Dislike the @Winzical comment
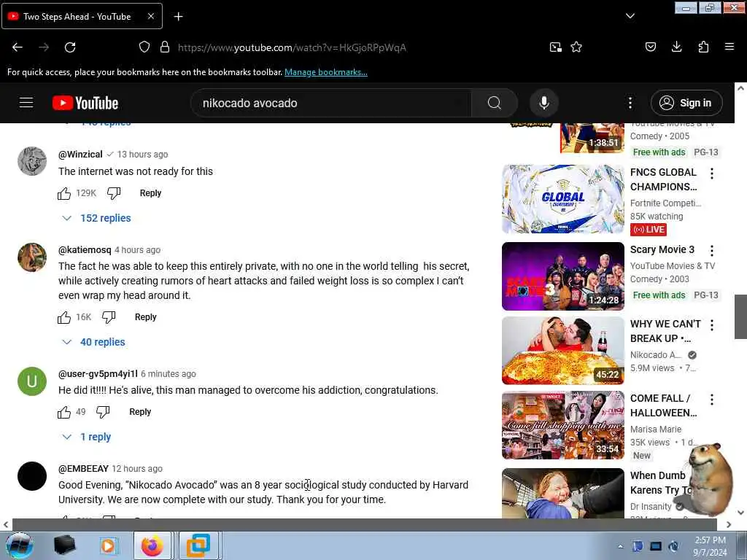Image resolution: width=747 pixels, height=560 pixels. click(x=114, y=193)
